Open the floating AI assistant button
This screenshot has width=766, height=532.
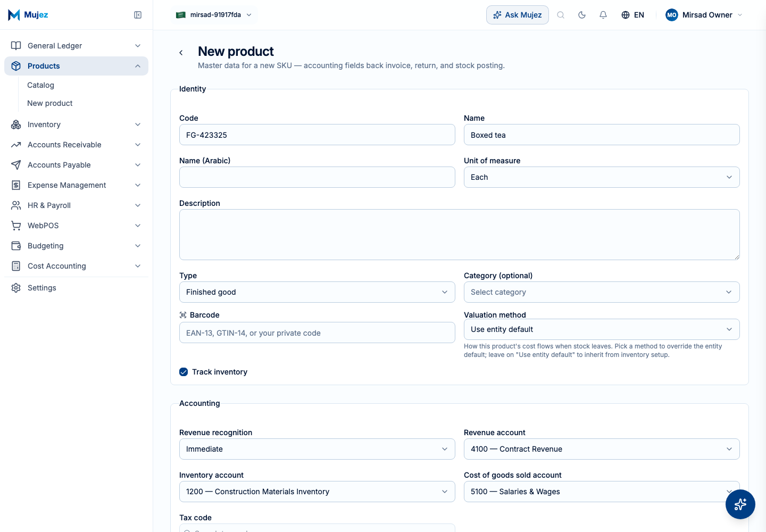[740, 504]
